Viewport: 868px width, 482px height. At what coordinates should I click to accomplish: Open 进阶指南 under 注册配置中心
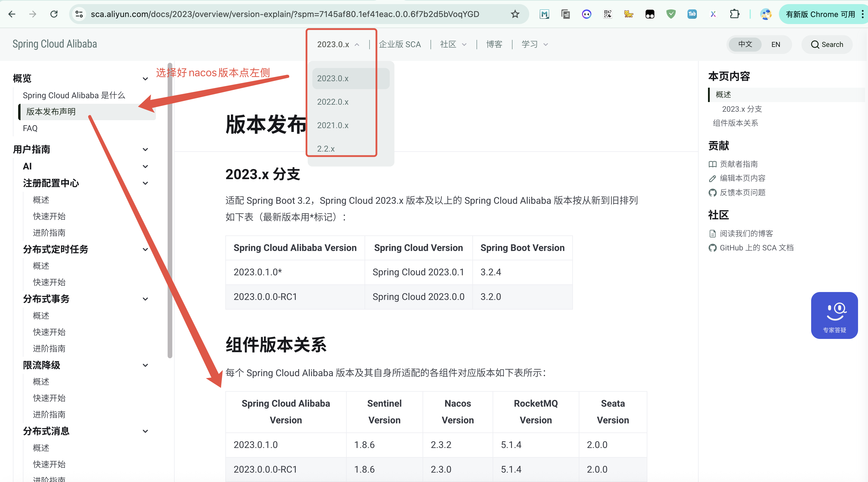(49, 232)
